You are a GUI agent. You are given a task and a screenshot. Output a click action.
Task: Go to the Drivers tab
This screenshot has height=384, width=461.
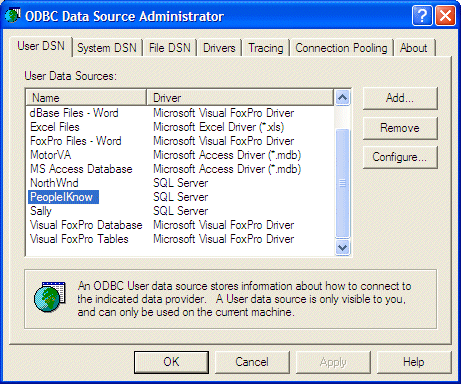pyautogui.click(x=219, y=48)
